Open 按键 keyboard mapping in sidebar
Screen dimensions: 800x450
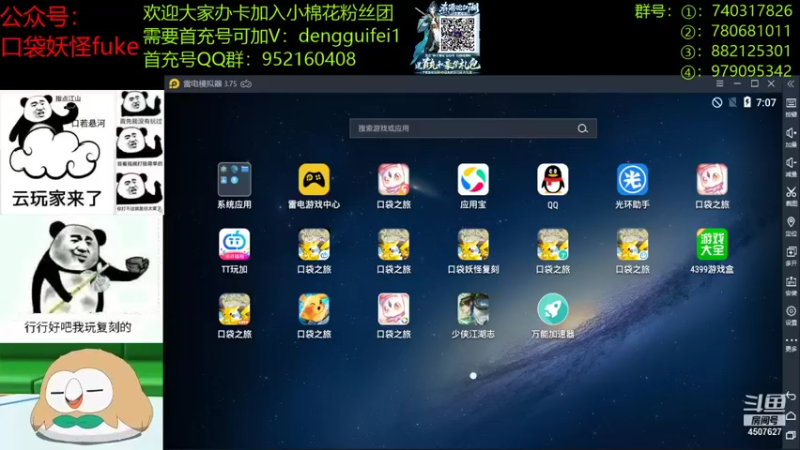(791, 107)
